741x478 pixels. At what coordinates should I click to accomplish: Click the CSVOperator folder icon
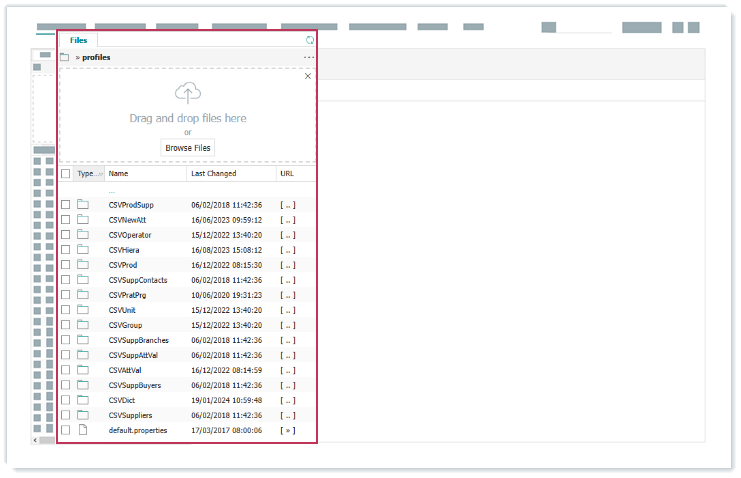84,235
